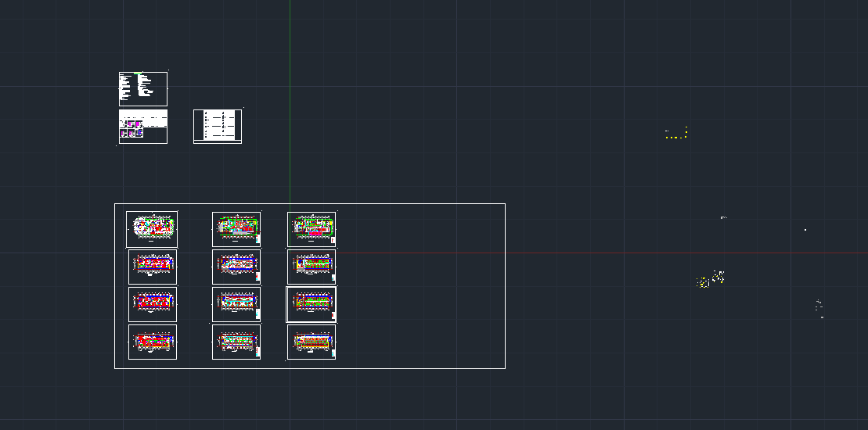
Task: Select the yellow and white symbol cluster
Action: [x=710, y=279]
